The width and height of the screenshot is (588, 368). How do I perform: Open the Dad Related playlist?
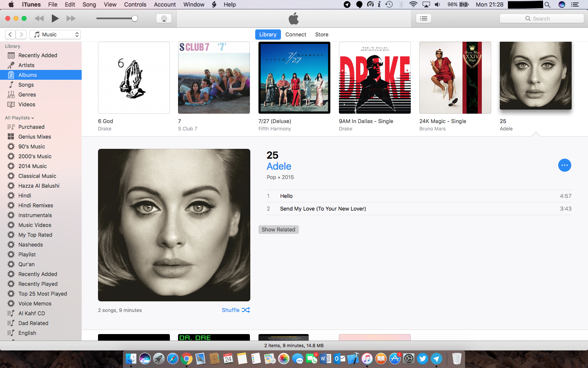coord(41,323)
